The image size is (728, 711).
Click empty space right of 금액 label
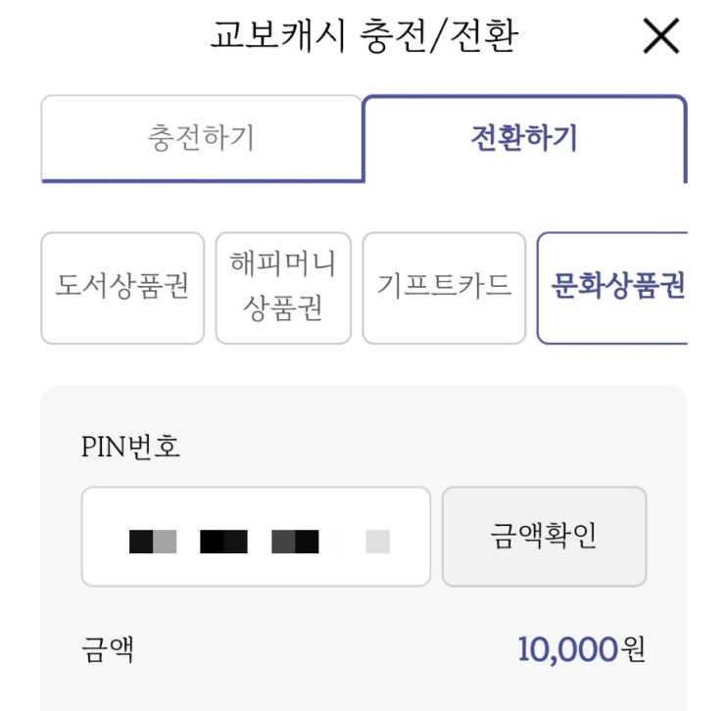point(323,648)
